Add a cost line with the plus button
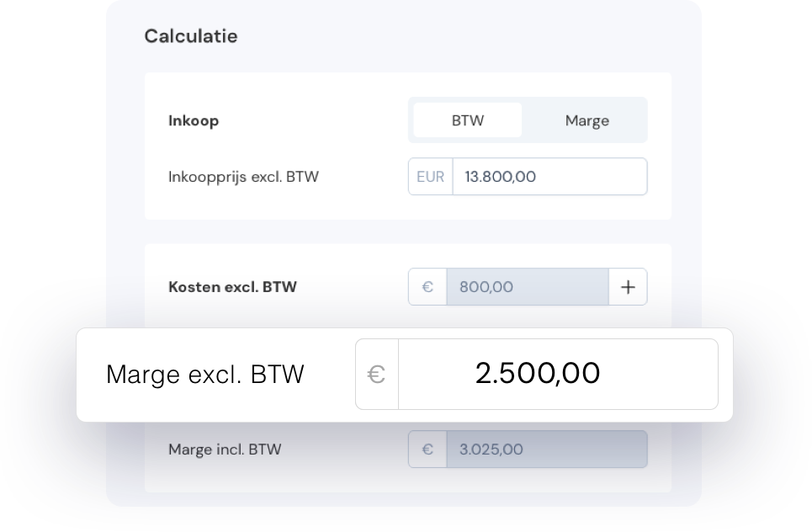The image size is (812, 532). coord(628,287)
